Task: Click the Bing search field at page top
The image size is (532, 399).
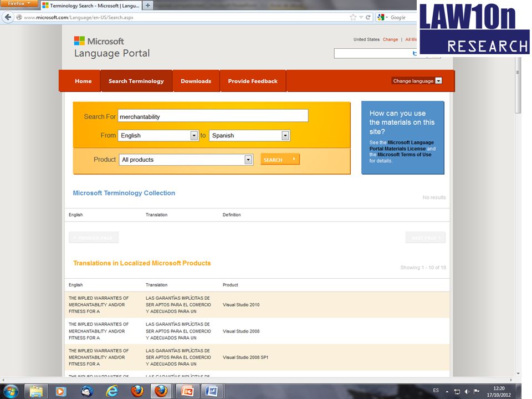Action: point(373,53)
